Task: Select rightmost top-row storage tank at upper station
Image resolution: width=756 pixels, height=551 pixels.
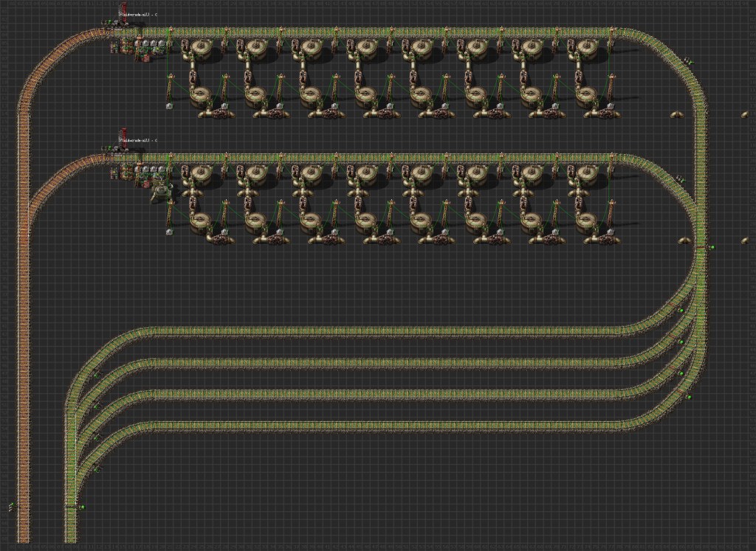Action: (x=587, y=50)
